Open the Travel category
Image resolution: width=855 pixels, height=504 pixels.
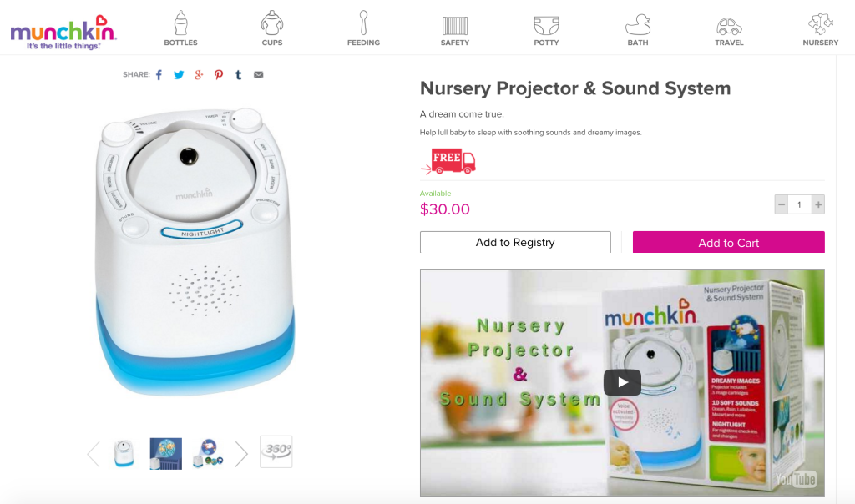(729, 28)
